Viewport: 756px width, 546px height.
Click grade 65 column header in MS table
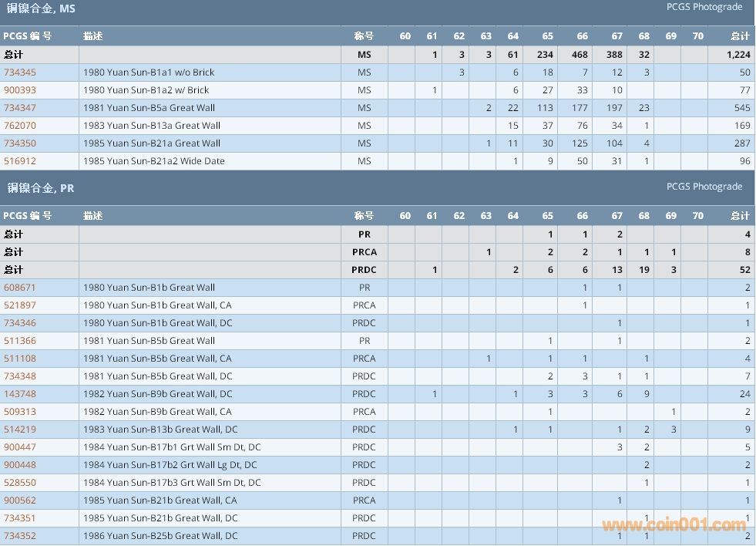point(547,36)
